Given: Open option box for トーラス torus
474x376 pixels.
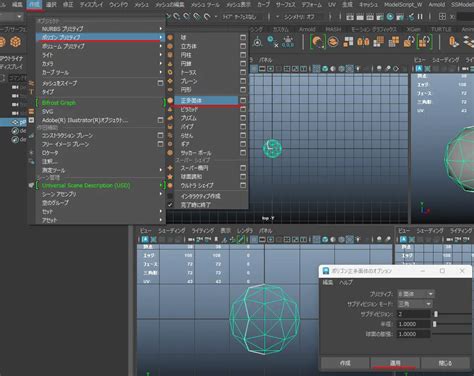Looking at the screenshot, I should point(243,72).
